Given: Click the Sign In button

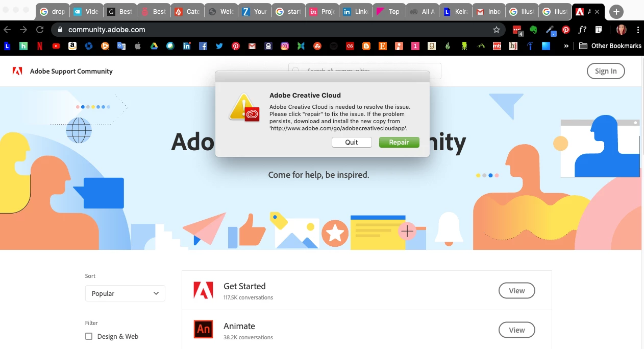Looking at the screenshot, I should click(606, 71).
